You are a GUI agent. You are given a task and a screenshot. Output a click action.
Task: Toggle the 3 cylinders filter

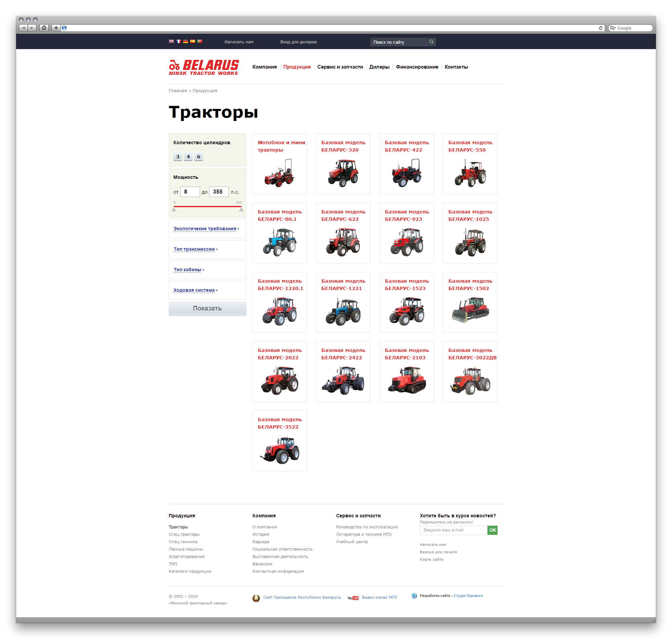178,157
